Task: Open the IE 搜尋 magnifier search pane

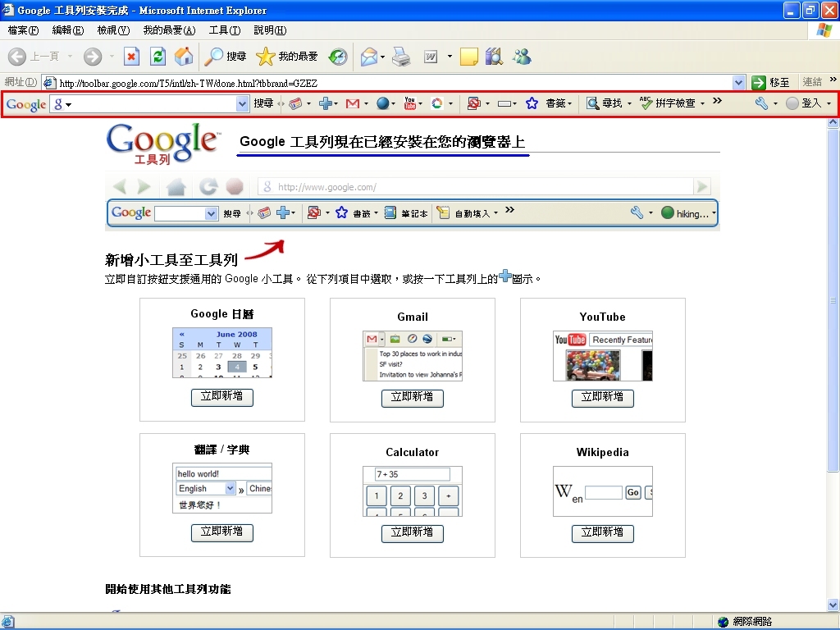Action: [225, 57]
